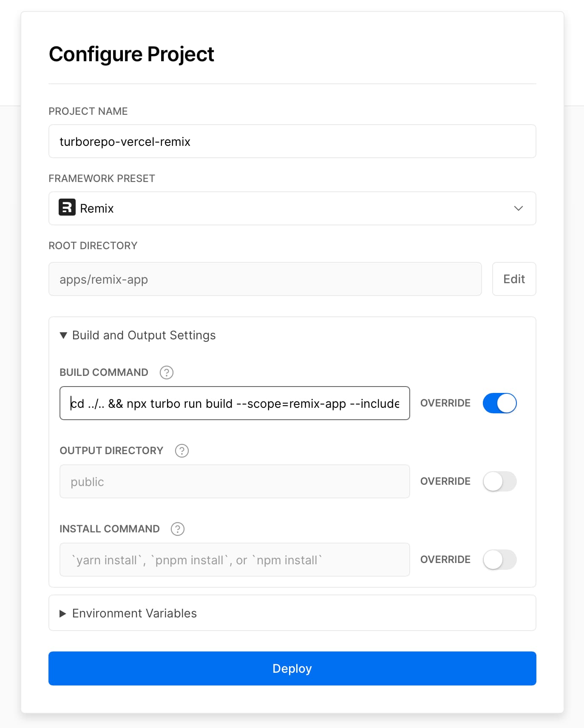
Task: Click the Configure Project heading
Action: tap(131, 54)
